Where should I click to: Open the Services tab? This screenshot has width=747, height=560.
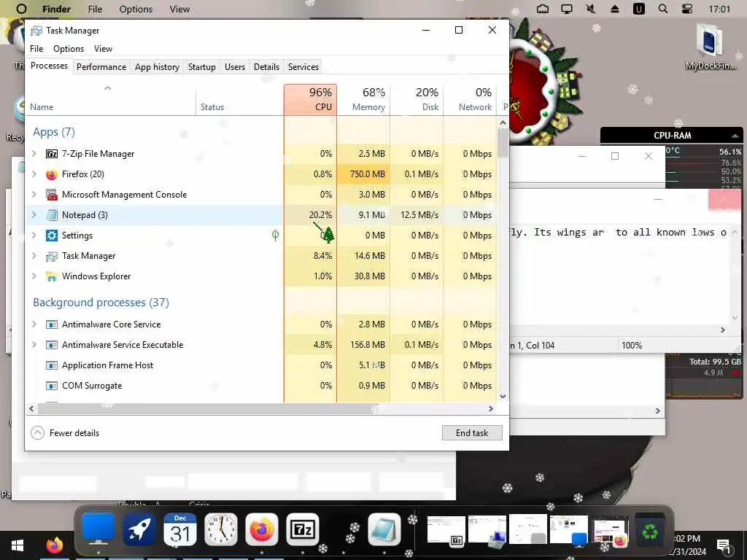(303, 67)
